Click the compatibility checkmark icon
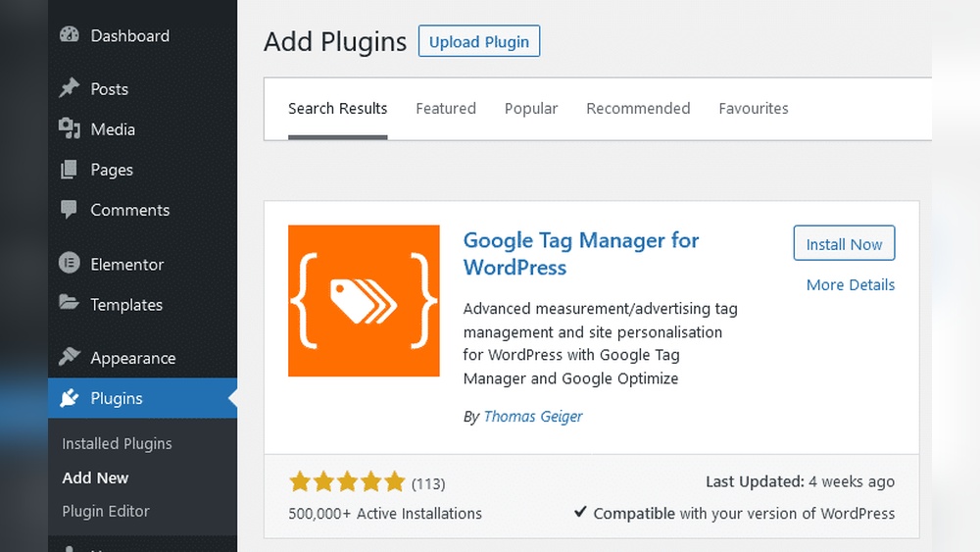The height and width of the screenshot is (552, 980). [580, 512]
